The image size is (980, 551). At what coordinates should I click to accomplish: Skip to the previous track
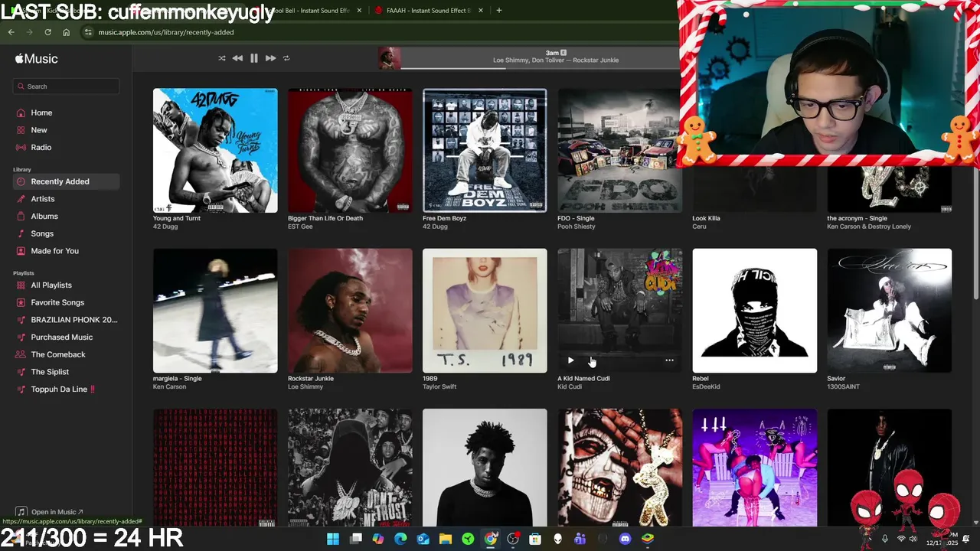pos(237,58)
